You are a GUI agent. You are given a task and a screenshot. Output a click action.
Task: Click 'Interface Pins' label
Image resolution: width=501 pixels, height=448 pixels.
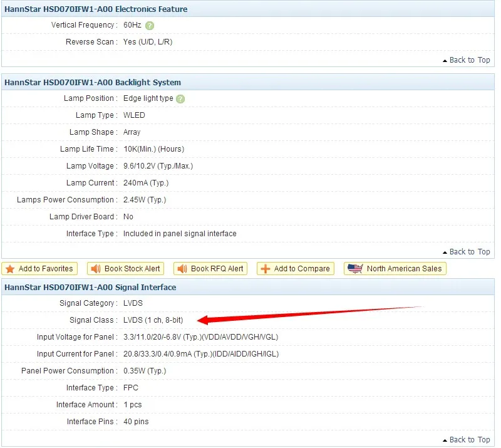click(92, 422)
